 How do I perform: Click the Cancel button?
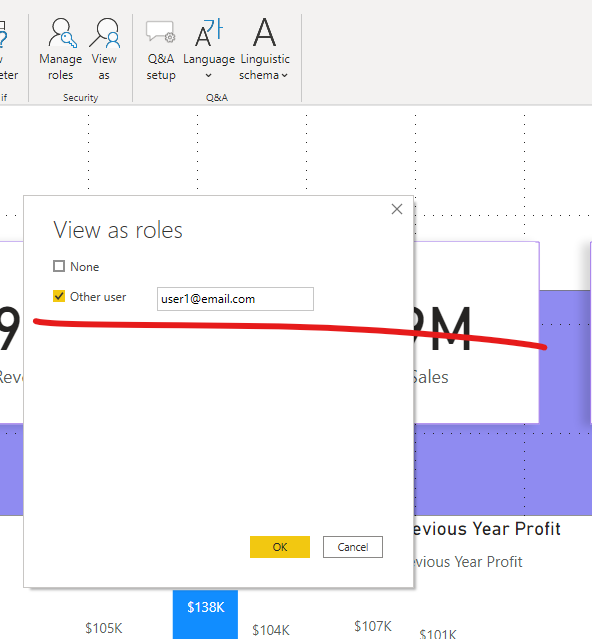pyautogui.click(x=353, y=547)
